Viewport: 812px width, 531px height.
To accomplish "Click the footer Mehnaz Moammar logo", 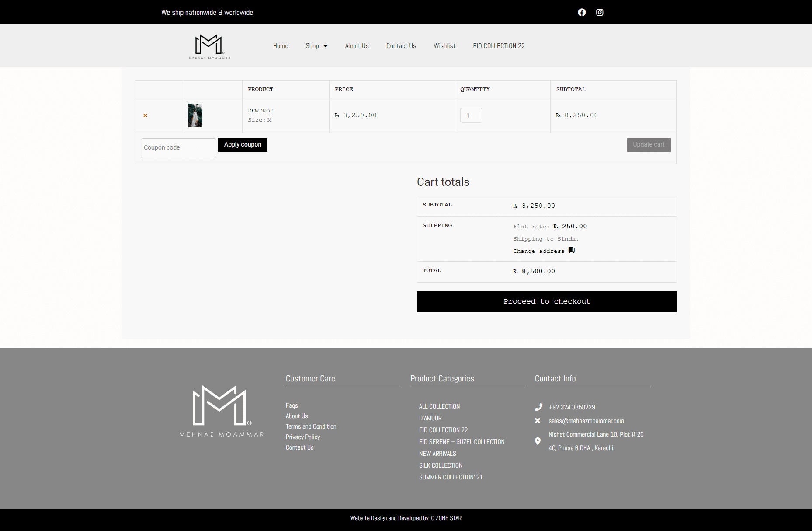I will pyautogui.click(x=222, y=411).
